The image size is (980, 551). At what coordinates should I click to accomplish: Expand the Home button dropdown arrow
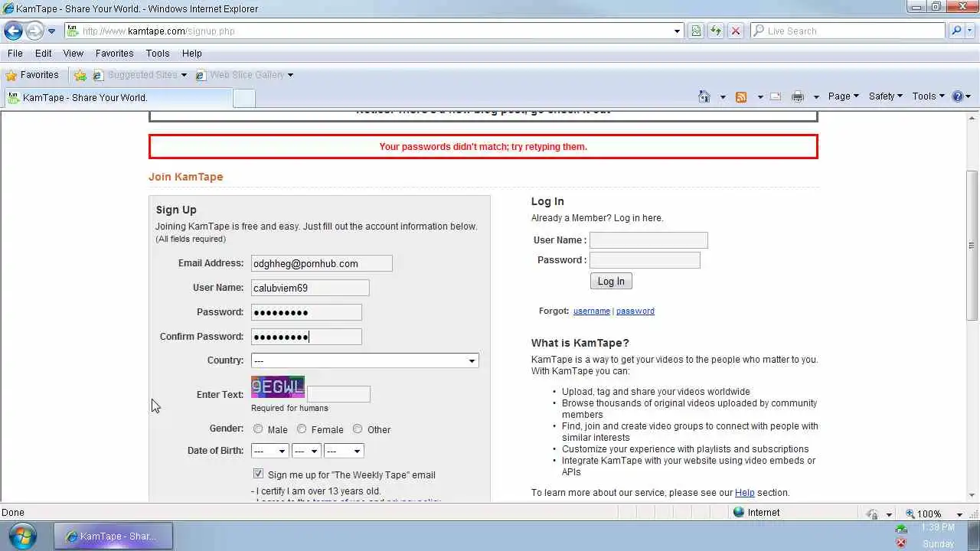coord(722,97)
